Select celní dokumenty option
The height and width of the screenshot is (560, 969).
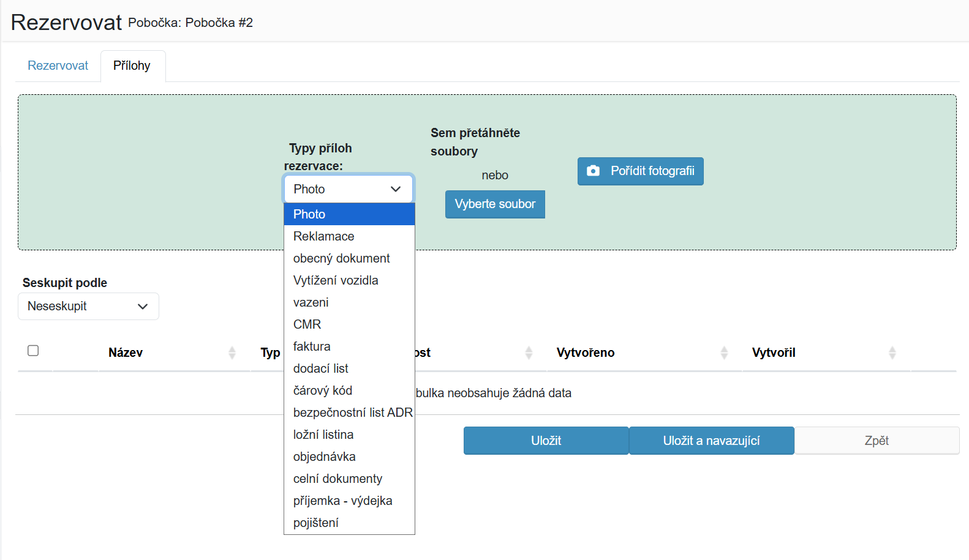(349, 479)
